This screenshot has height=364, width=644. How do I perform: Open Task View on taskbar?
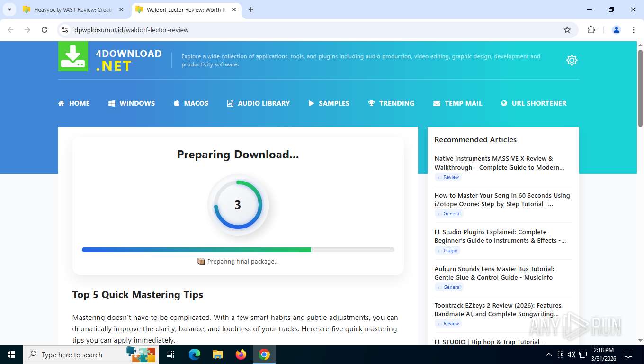(x=170, y=355)
